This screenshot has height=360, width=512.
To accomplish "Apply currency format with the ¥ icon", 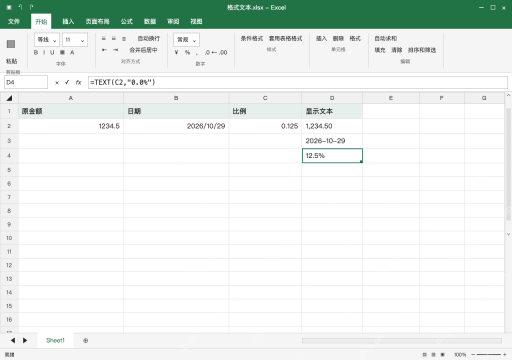I will (x=176, y=52).
